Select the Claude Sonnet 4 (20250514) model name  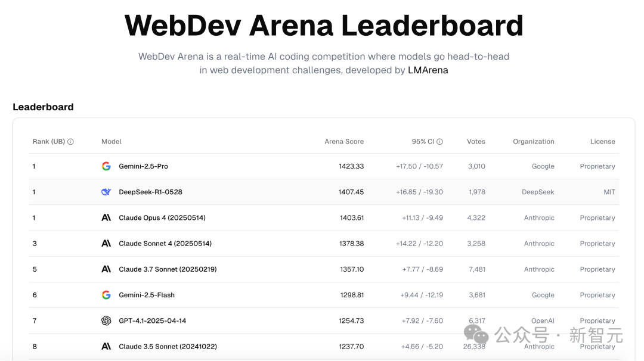[x=165, y=244]
